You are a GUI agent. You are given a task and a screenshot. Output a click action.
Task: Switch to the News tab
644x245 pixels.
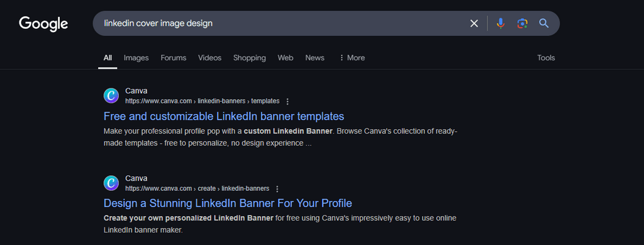[315, 58]
